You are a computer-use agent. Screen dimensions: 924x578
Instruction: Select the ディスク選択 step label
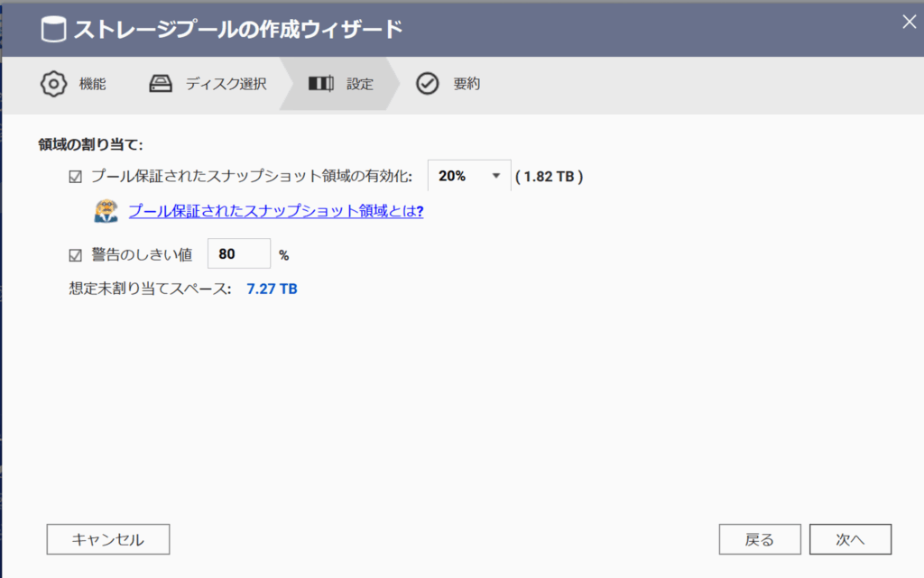226,84
